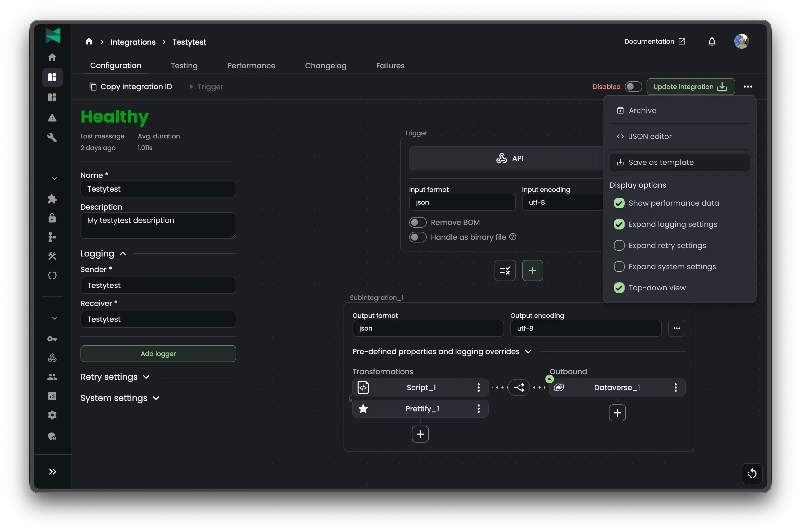Image resolution: width=801 pixels, height=532 pixels.
Task: Switch to the Testing tab
Action: [184, 65]
